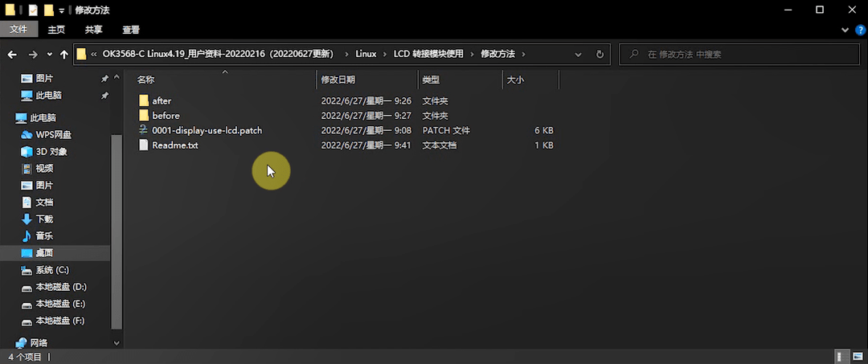Viewport: 868px width, 364px height.
Task: Click the PATCH 文件 type cell
Action: pyautogui.click(x=446, y=130)
